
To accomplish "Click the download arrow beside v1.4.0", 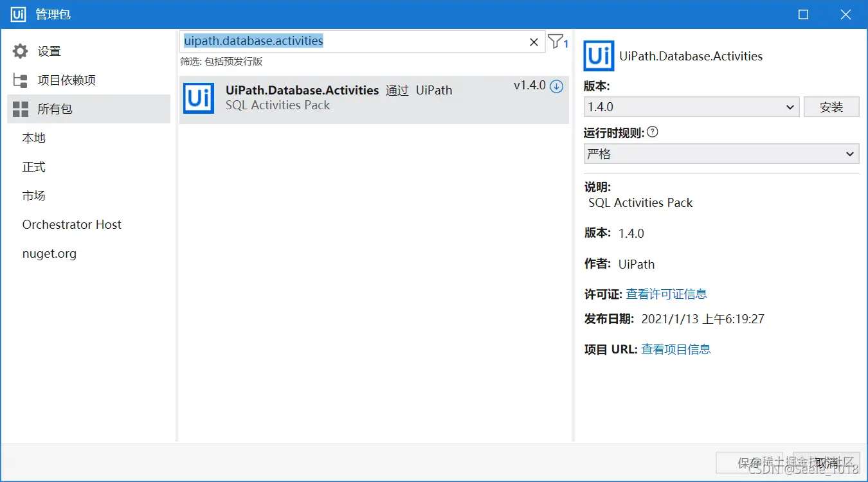I will 557,86.
